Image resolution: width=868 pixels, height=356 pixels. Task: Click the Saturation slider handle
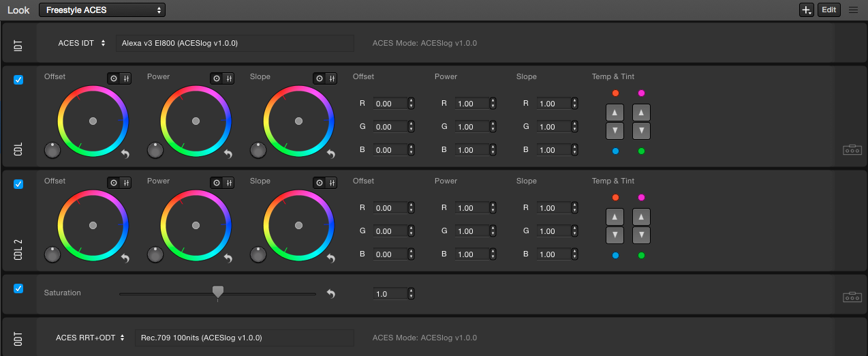click(x=218, y=293)
